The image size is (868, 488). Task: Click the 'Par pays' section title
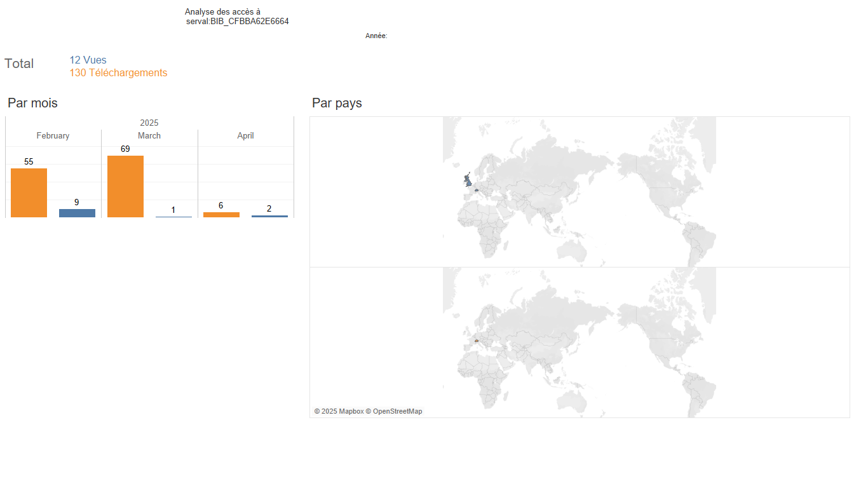pyautogui.click(x=337, y=103)
